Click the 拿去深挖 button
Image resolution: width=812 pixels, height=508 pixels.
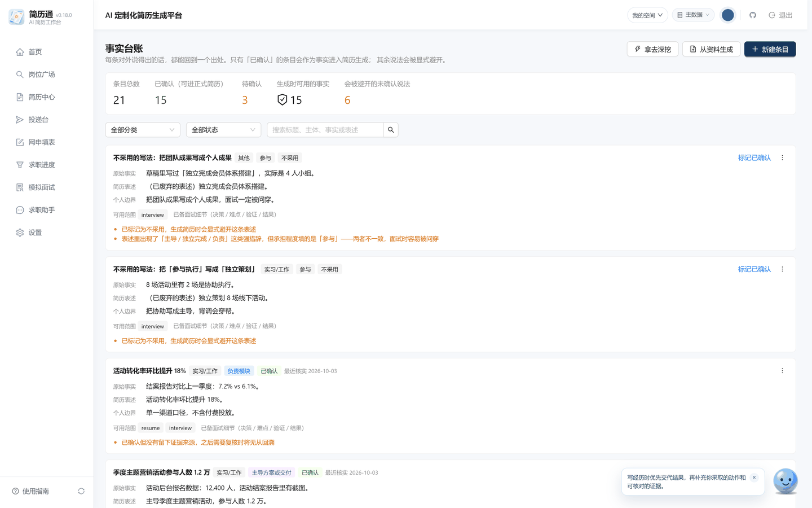(x=652, y=49)
